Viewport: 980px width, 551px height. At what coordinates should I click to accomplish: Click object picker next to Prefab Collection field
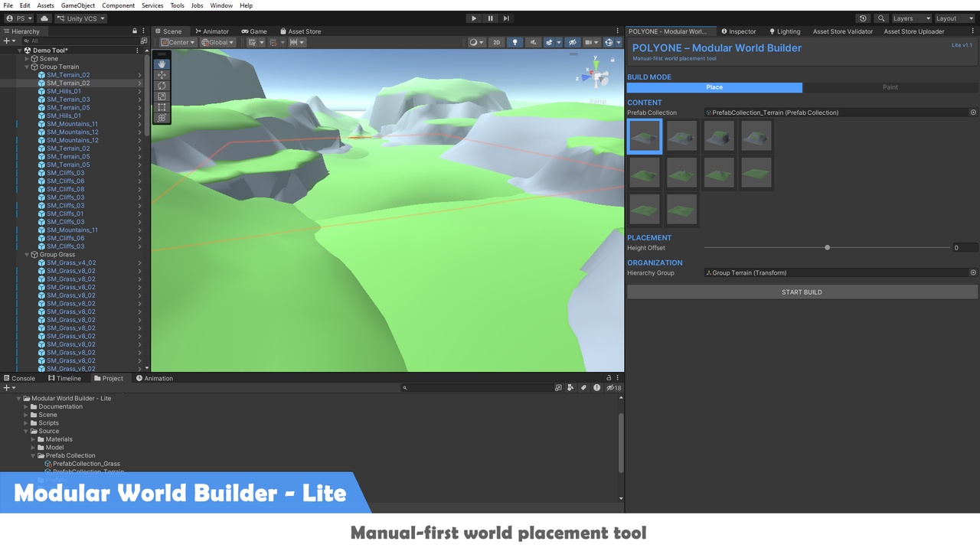pos(973,112)
